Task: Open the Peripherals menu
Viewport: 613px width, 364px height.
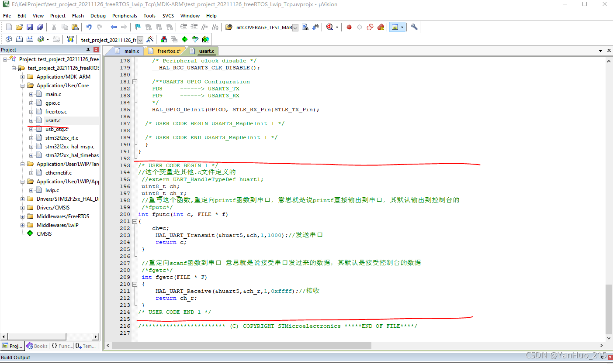Action: pyautogui.click(x=125, y=16)
